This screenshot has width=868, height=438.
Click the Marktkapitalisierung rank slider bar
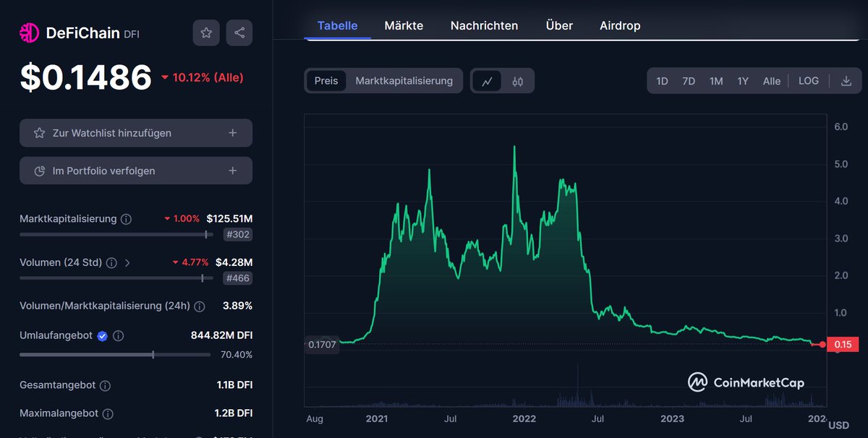click(116, 234)
